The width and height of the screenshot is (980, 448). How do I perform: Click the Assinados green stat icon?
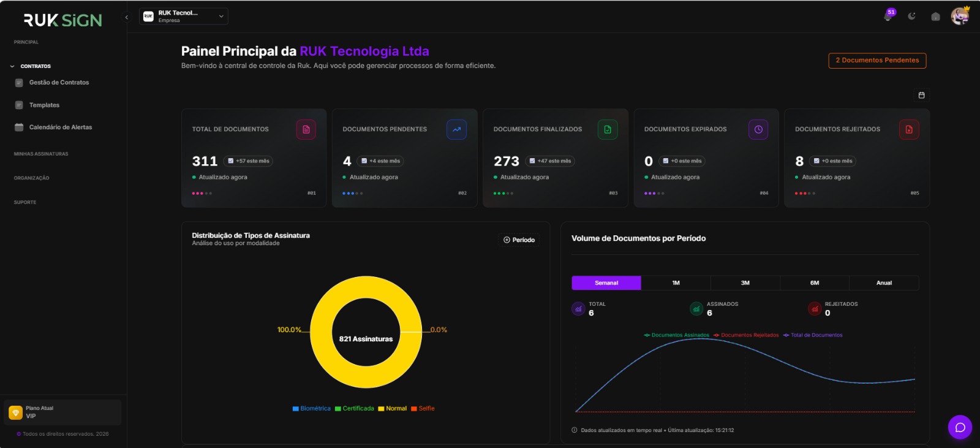tap(696, 309)
